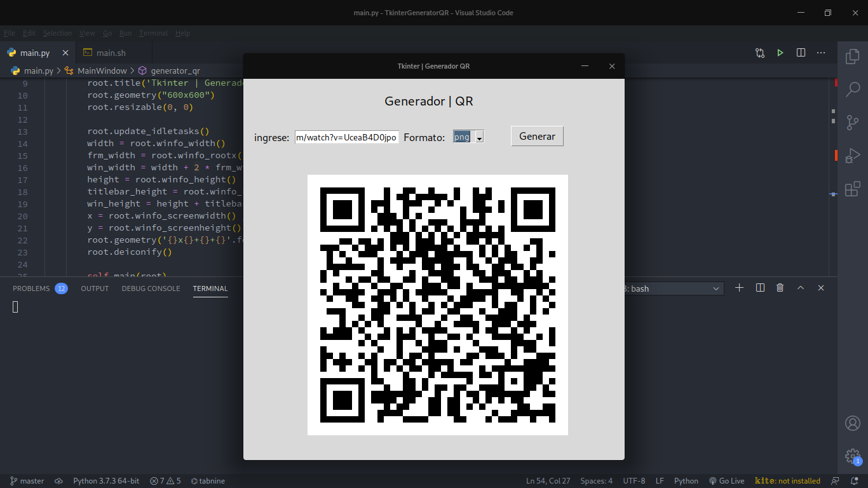
Task: Click LF end of line selector
Action: coord(660,481)
